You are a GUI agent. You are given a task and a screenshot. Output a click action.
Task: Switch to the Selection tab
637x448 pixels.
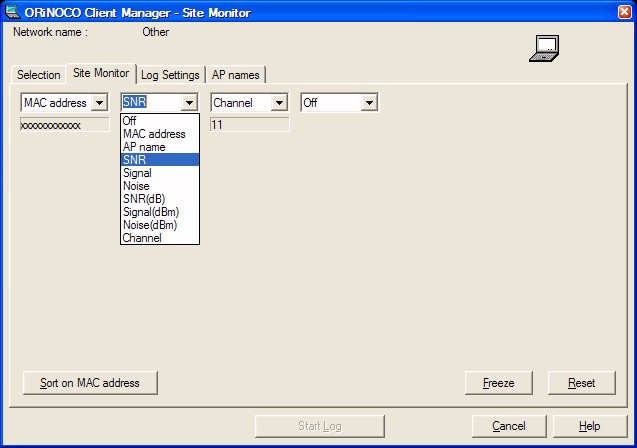coord(39,75)
